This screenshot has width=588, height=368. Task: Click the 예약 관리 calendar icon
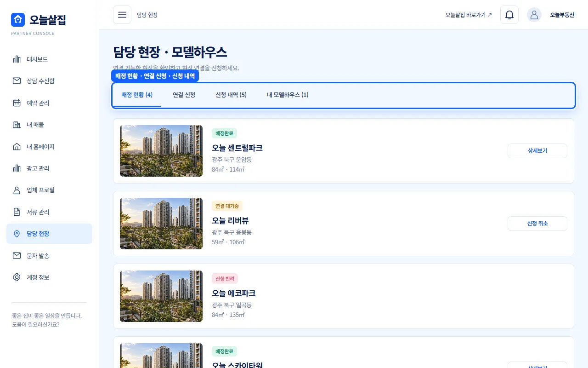click(17, 103)
